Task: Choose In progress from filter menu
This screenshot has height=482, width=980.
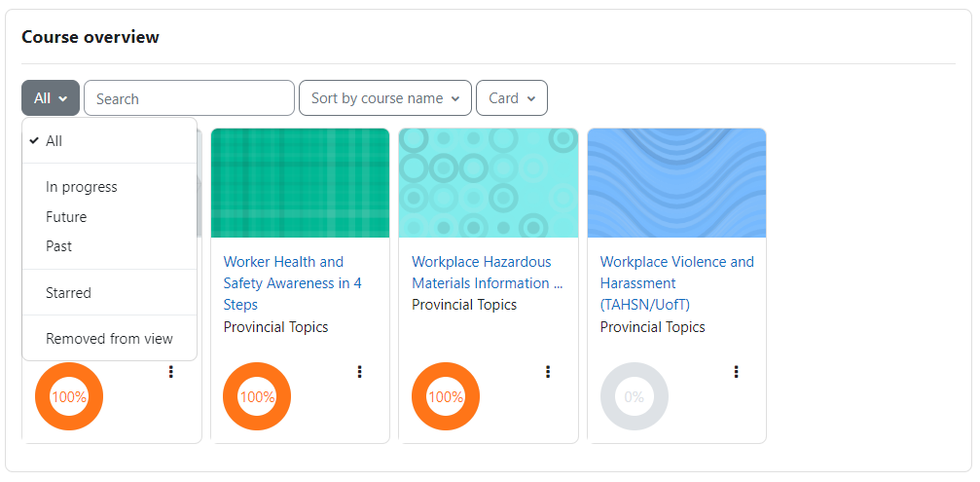Action: pyautogui.click(x=109, y=187)
